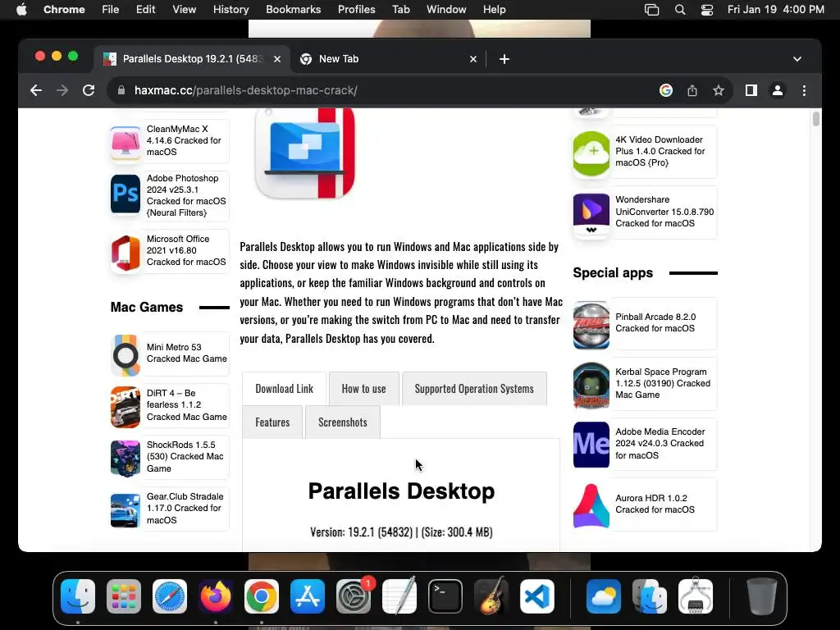
Task: Open the Microsoft Office 2021 icon
Action: (x=126, y=253)
